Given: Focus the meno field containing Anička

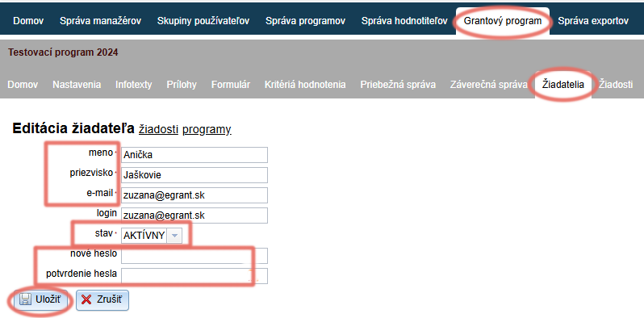Looking at the screenshot, I should (x=194, y=155).
